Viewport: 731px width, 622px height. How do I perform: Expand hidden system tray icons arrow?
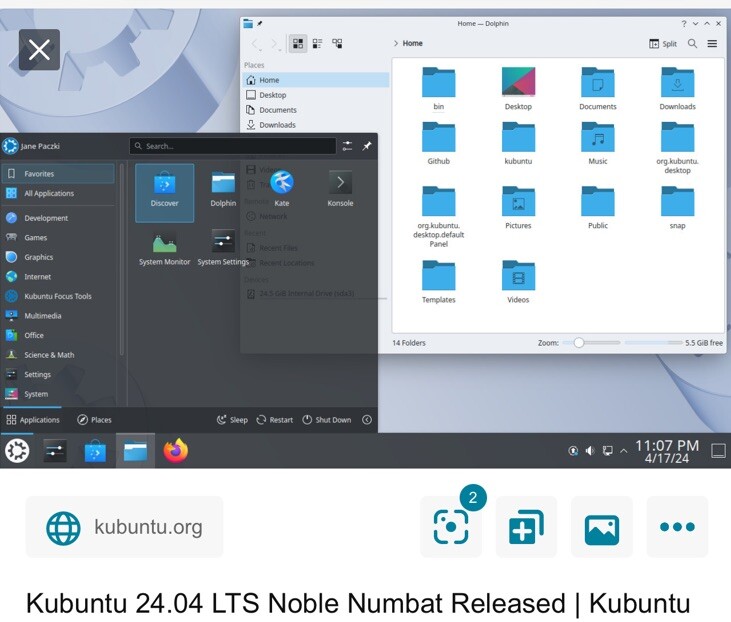pos(623,451)
